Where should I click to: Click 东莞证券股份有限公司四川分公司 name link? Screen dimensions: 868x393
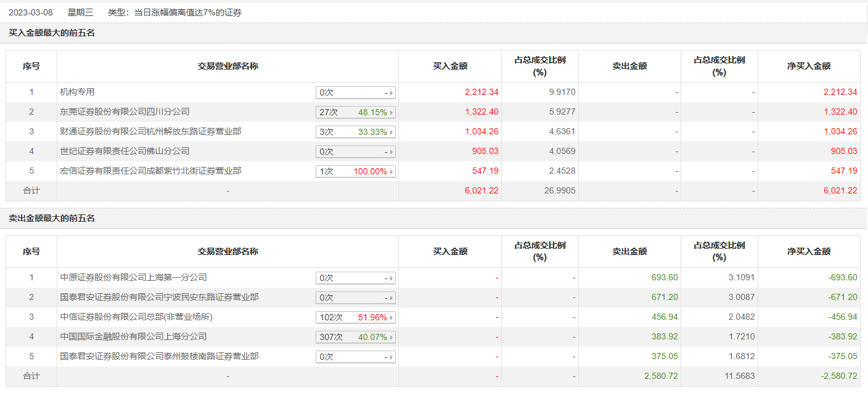[x=125, y=112]
